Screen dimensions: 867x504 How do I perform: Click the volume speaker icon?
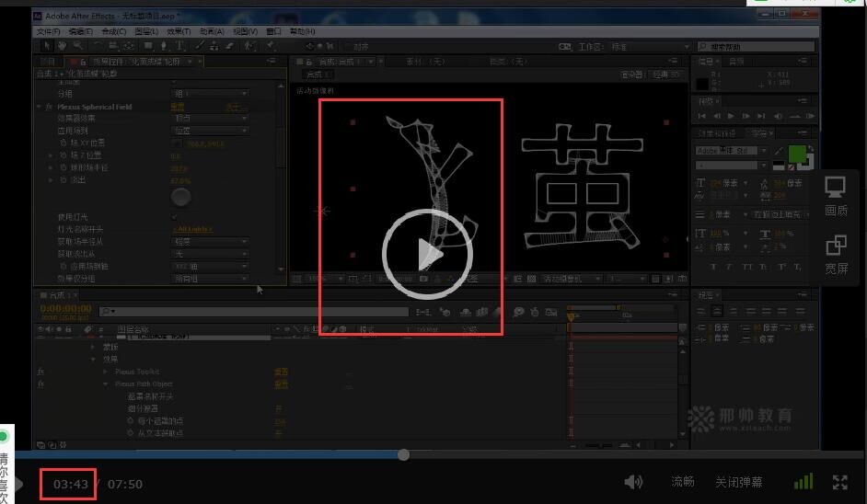633,482
